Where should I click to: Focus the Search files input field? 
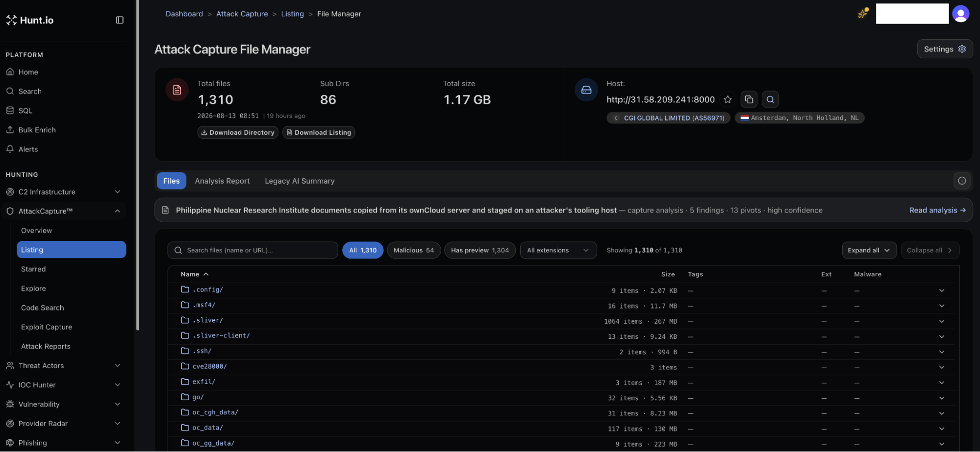tap(253, 250)
